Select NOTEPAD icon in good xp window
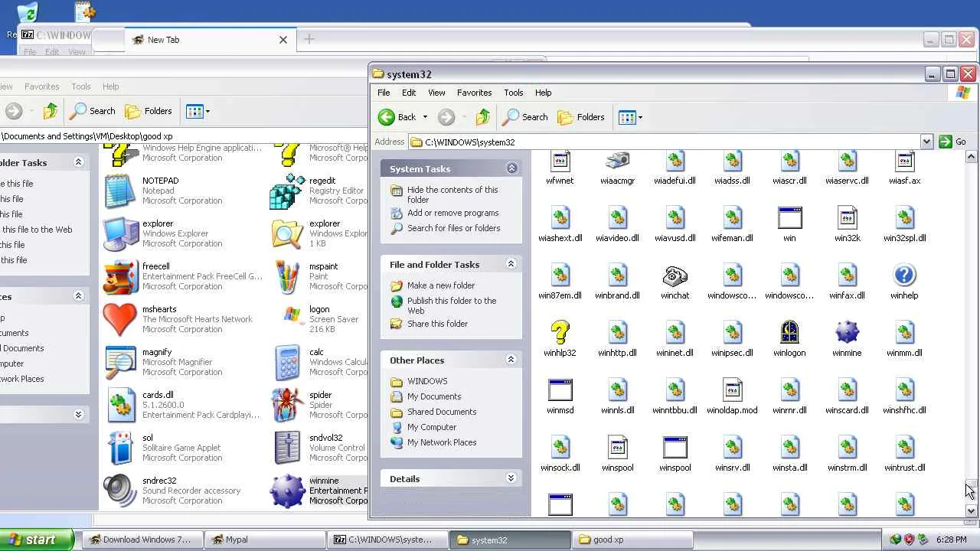This screenshot has width=980, height=551. click(x=120, y=191)
